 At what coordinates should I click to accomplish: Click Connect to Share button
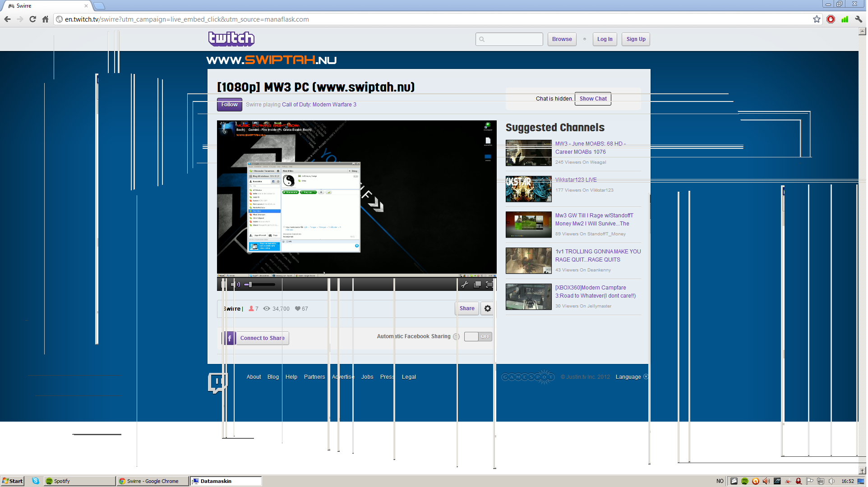coord(262,338)
